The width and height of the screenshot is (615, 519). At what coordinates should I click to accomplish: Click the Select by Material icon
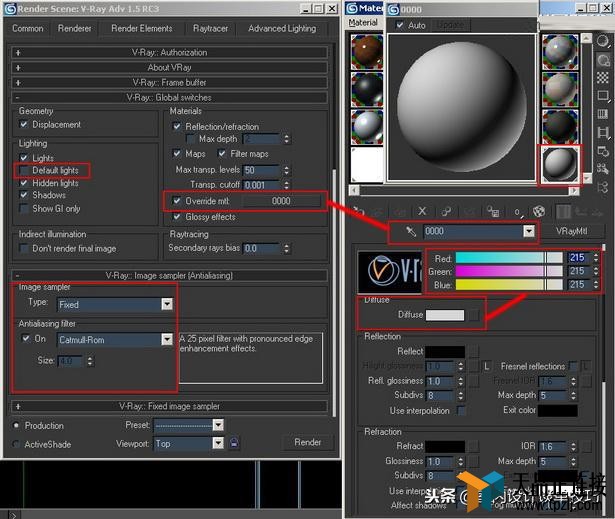click(603, 169)
